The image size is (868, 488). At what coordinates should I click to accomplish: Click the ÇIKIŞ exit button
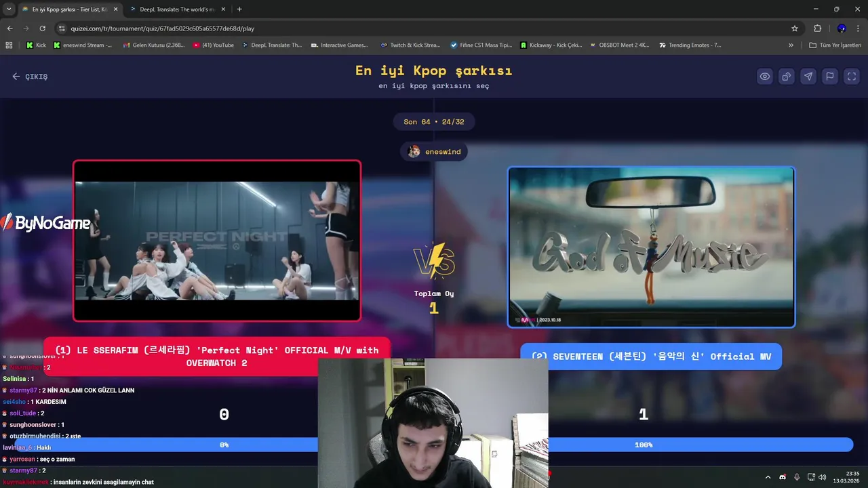click(x=30, y=77)
